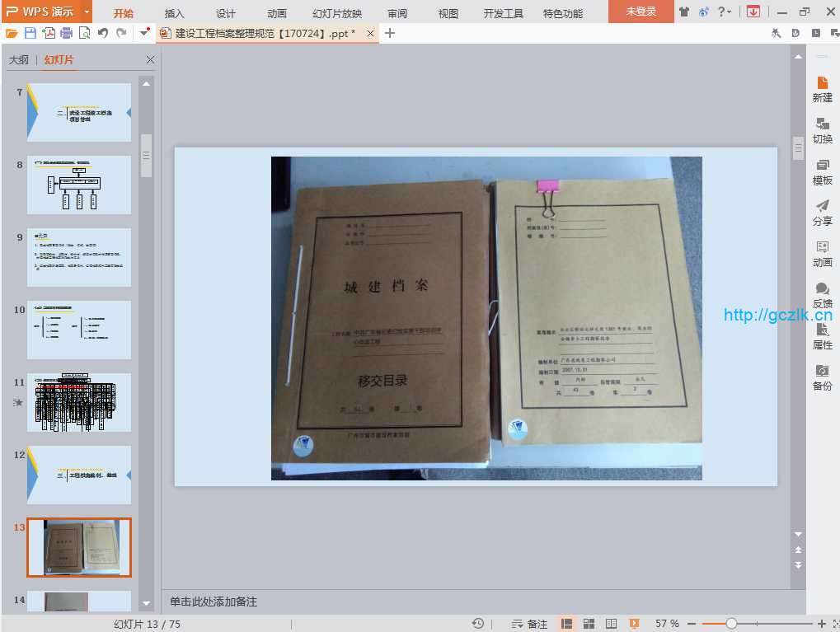This screenshot has height=632, width=840.
Task: Open the WPS 演示 application menu dropdown
Action: [86, 12]
